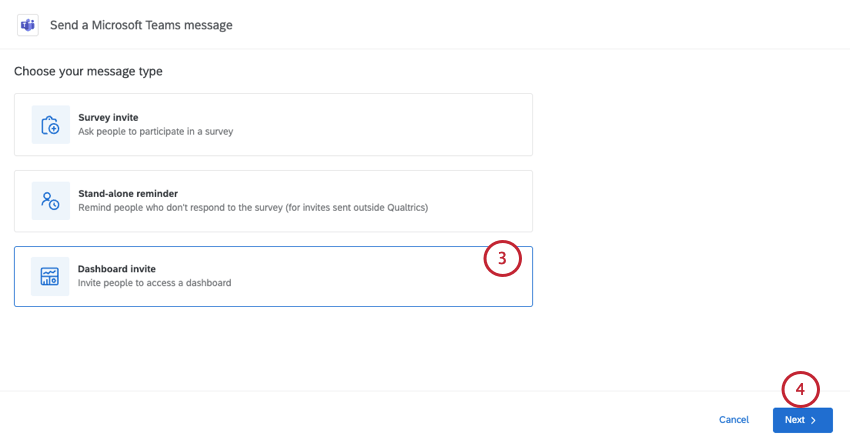Click the Microsoft Teams logo icon
850x446 pixels.
click(28, 24)
